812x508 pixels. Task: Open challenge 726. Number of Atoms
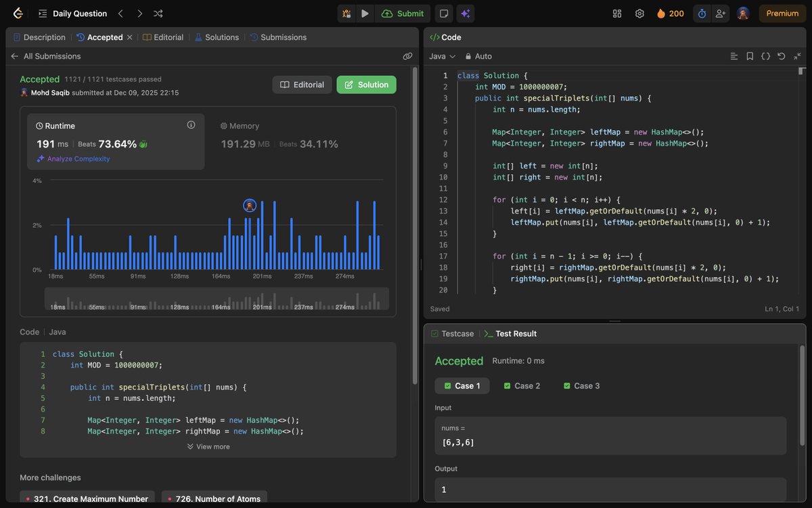click(214, 499)
